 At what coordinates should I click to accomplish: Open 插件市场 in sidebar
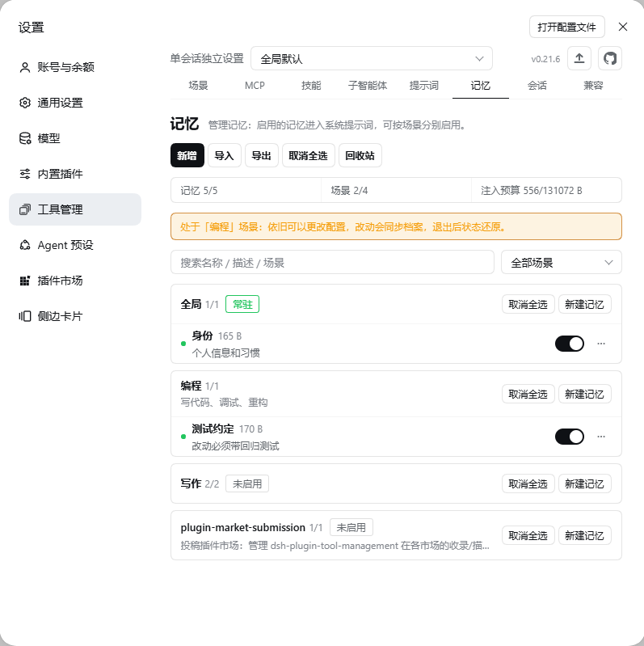75,281
